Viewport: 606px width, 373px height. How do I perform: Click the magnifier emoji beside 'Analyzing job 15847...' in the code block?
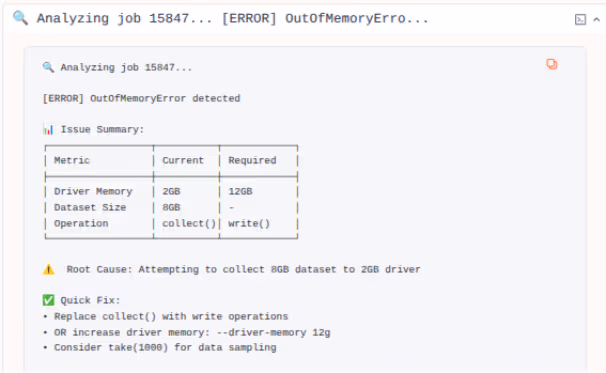coord(48,67)
